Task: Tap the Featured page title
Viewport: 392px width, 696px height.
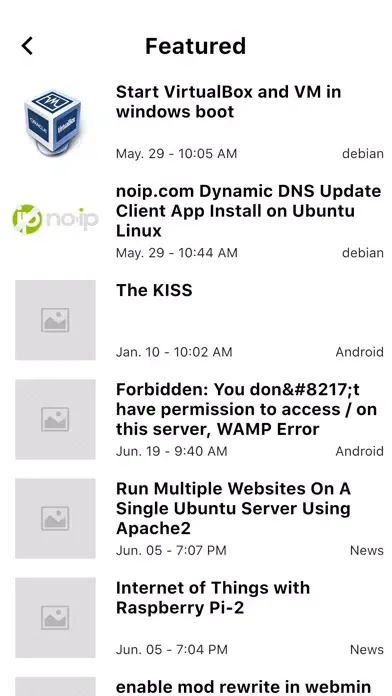Action: (x=195, y=46)
